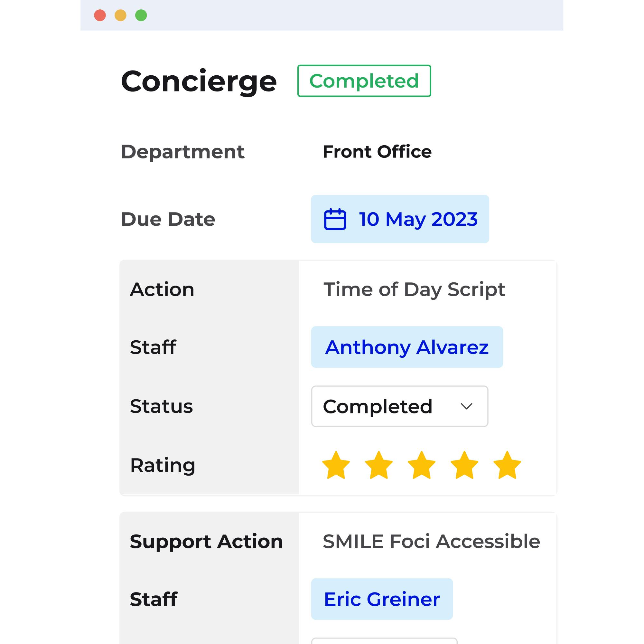Click the green Completed status badge

click(x=364, y=81)
